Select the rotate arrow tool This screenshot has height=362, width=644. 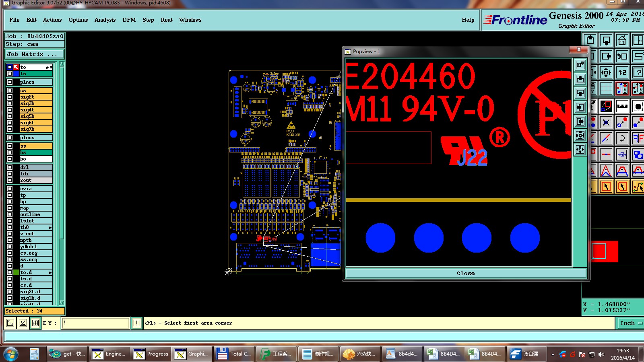622,138
